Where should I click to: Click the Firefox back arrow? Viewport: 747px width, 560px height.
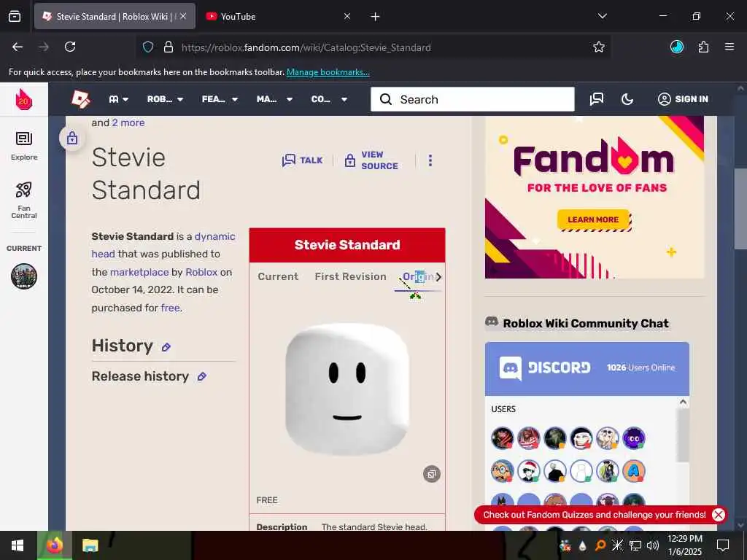pyautogui.click(x=18, y=47)
